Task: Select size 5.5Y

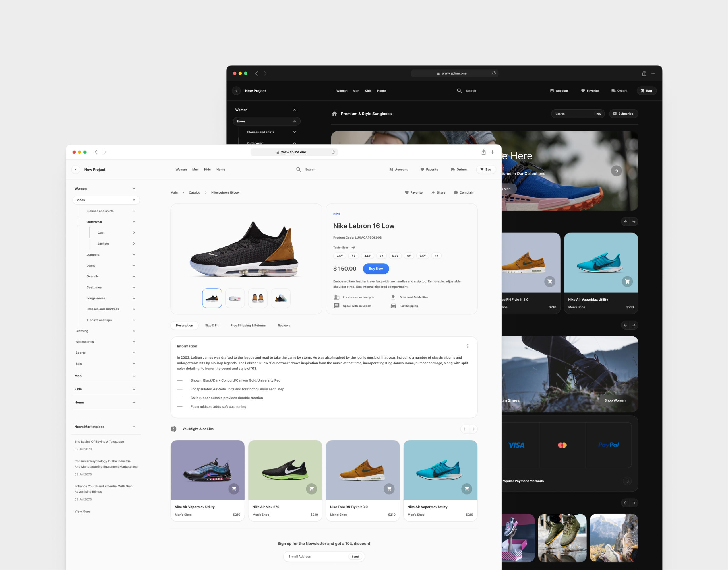Action: point(395,256)
